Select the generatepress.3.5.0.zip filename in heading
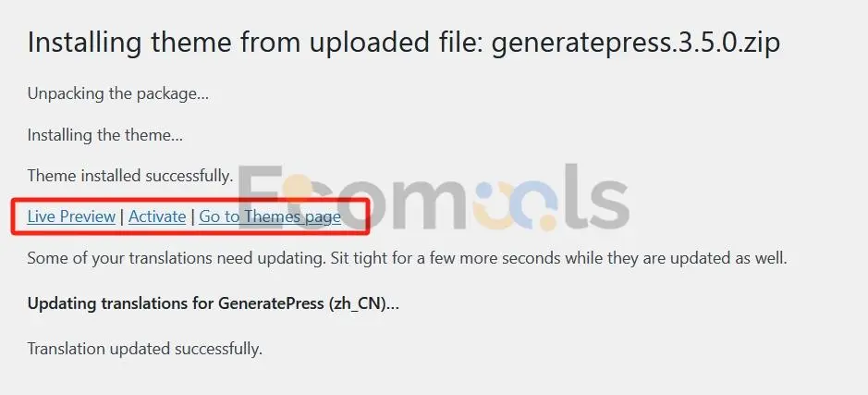The image size is (868, 395). point(635,43)
